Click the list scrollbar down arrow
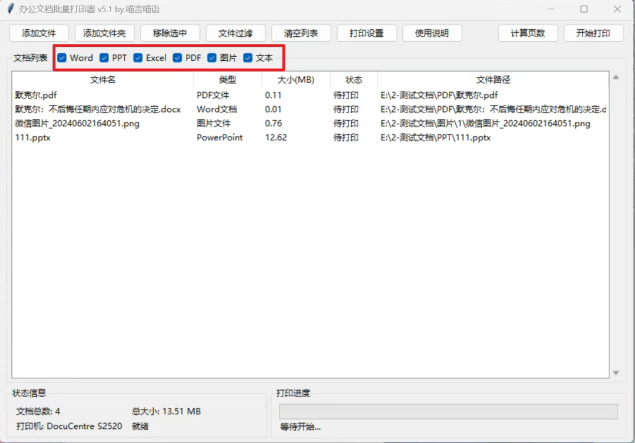The height and width of the screenshot is (443, 635). [x=616, y=373]
